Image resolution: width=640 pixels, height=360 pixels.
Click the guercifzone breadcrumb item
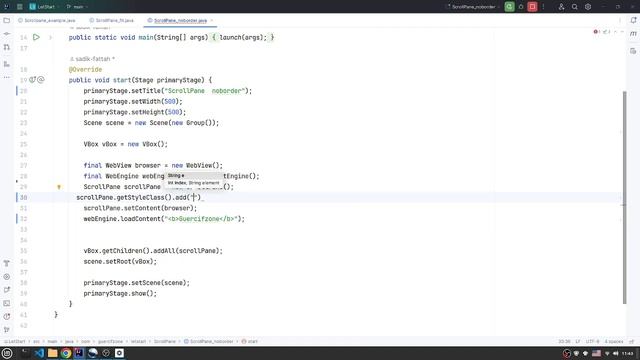click(x=110, y=341)
